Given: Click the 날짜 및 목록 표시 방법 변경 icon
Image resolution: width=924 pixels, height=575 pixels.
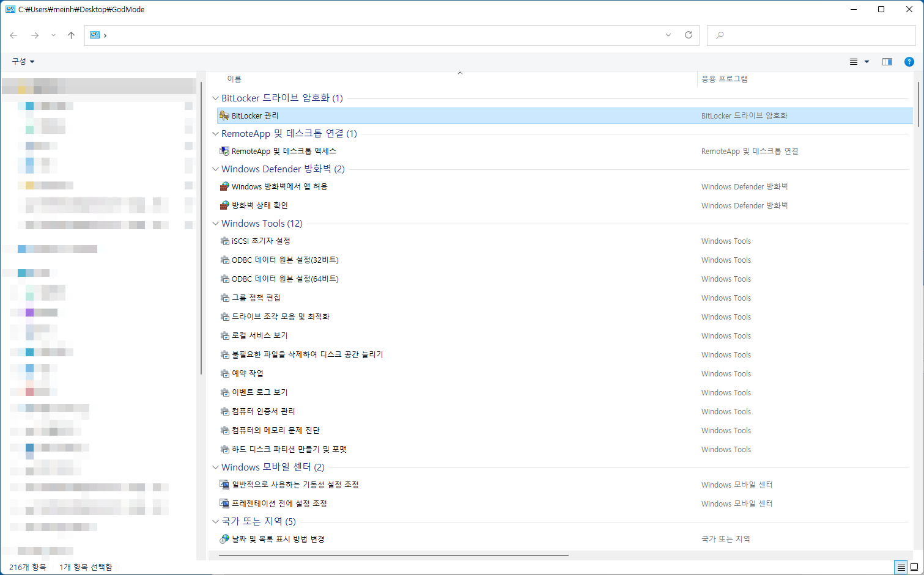Looking at the screenshot, I should point(224,539).
